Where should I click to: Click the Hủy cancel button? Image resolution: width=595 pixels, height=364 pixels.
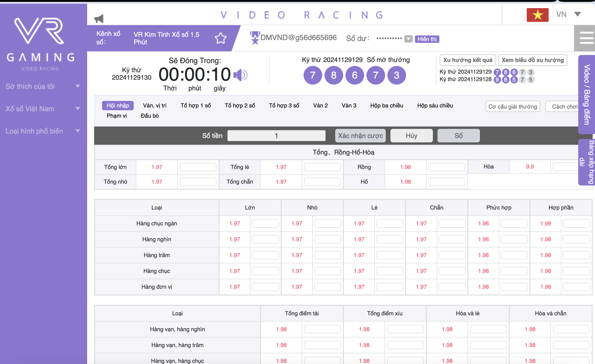pyautogui.click(x=411, y=136)
